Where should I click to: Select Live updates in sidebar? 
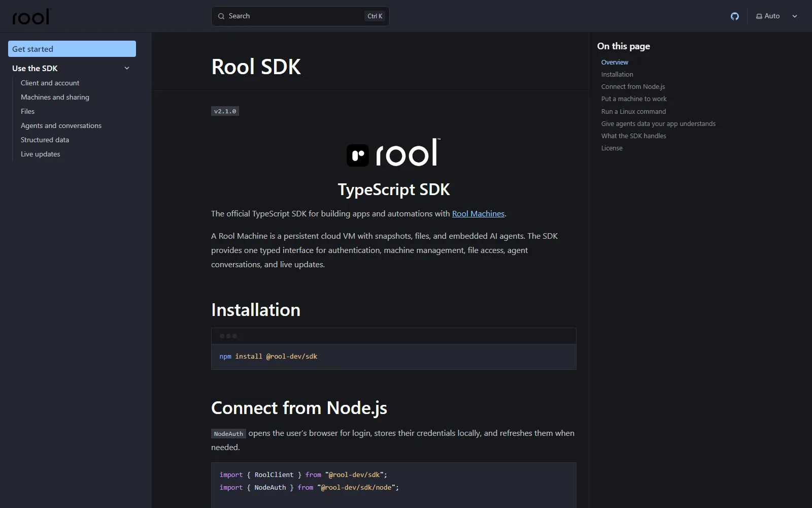tap(40, 154)
